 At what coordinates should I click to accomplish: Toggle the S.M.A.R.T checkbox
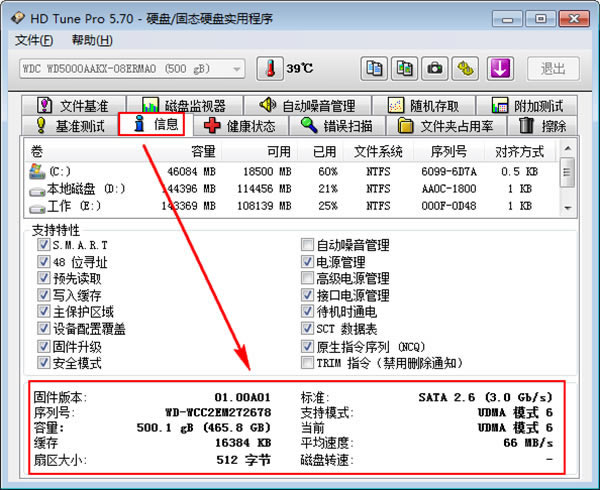[x=43, y=245]
